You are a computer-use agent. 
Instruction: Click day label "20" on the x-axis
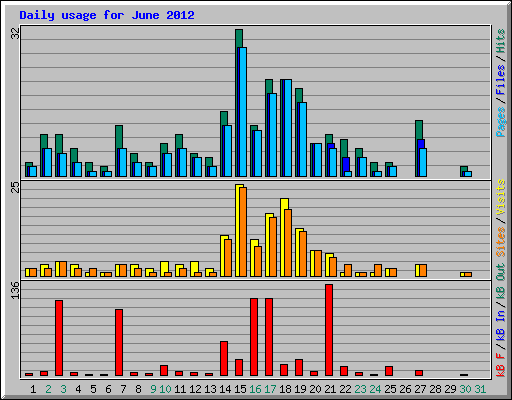pyautogui.click(x=315, y=389)
